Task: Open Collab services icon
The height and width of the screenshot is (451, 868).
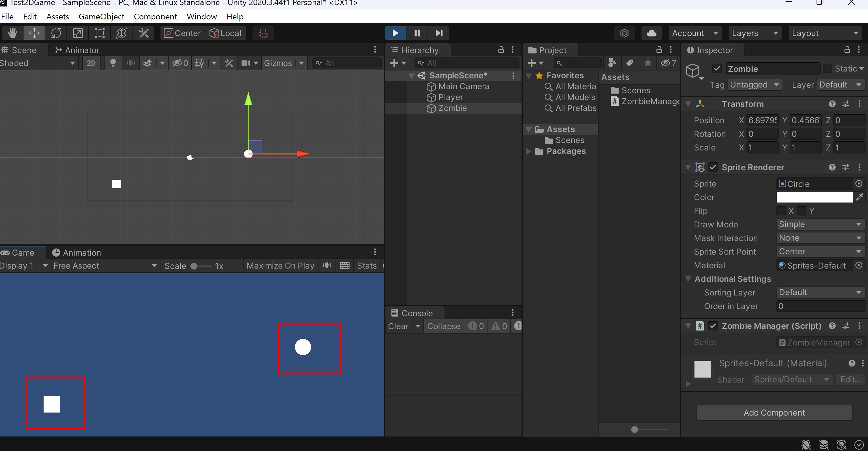Action: click(624, 33)
